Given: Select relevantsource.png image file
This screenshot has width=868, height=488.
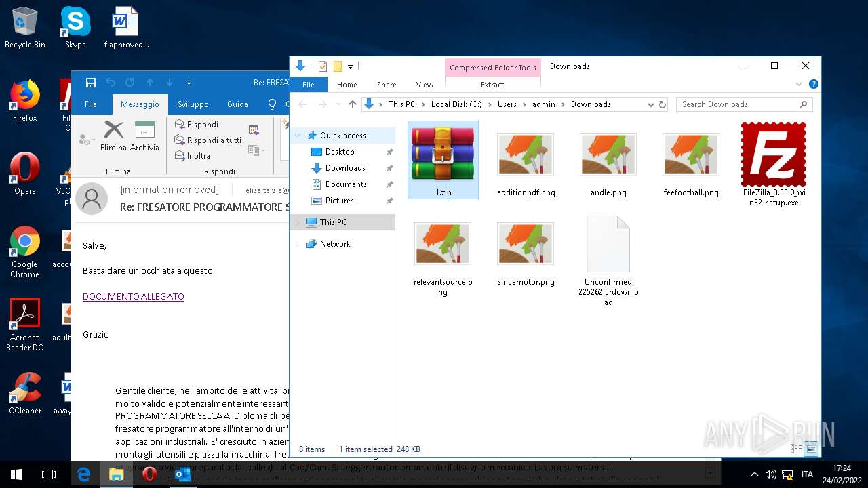Looking at the screenshot, I should click(443, 259).
